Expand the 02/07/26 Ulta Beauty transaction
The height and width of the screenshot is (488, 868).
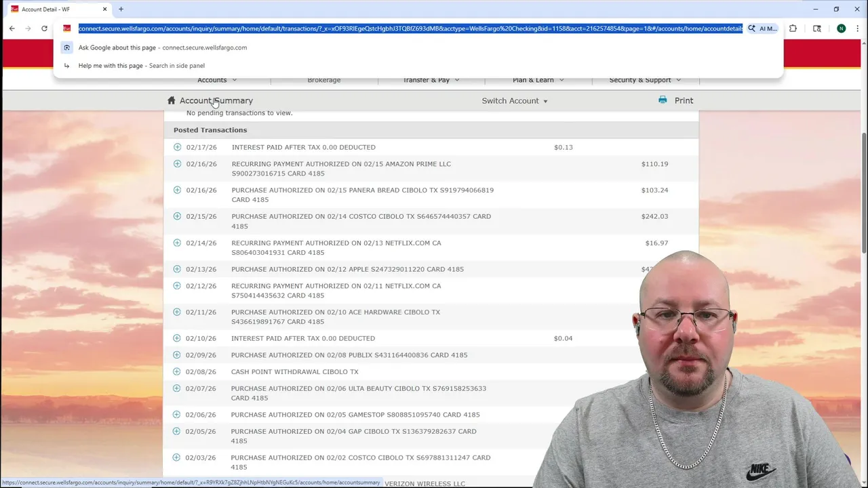177,388
